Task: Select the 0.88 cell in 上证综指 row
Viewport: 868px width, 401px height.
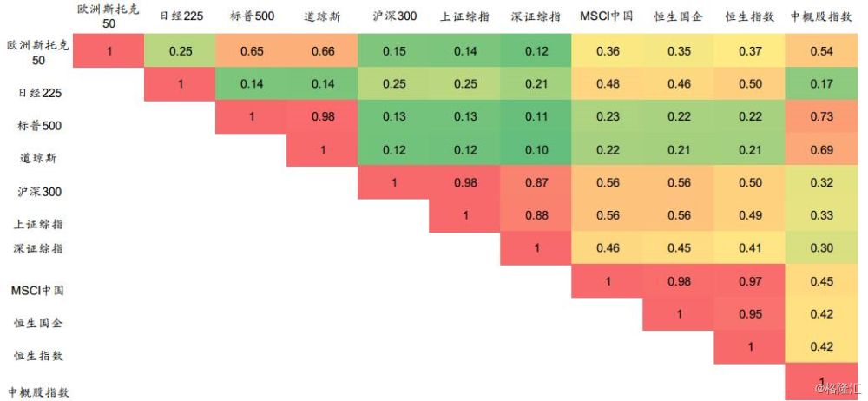Action: click(x=536, y=215)
